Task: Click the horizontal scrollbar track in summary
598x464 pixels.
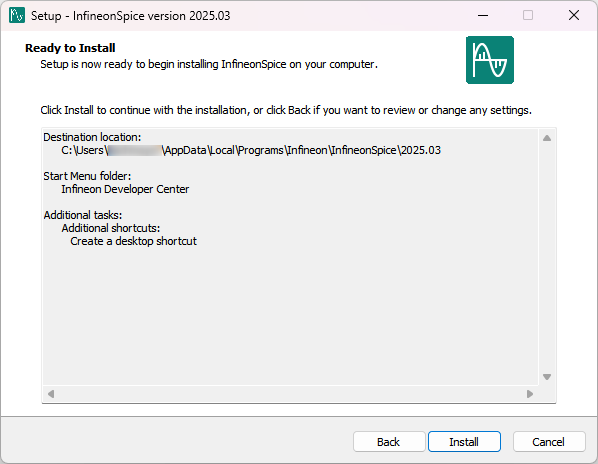Action: (290, 393)
